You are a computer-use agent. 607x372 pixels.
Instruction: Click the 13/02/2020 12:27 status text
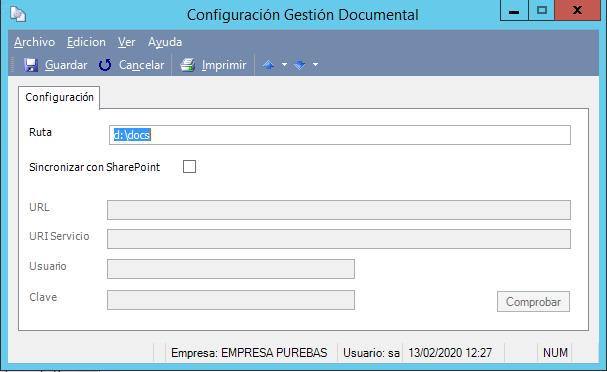click(450, 353)
